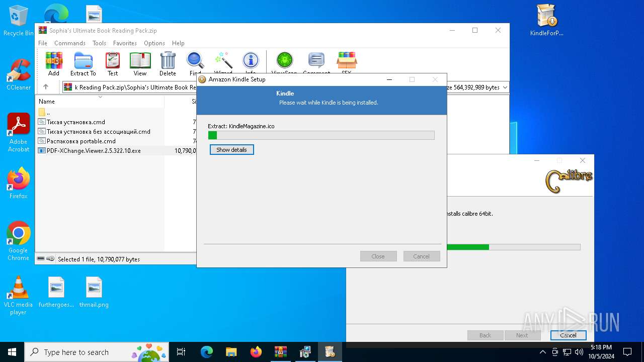Click Back button in calibre installer

pos(485,335)
